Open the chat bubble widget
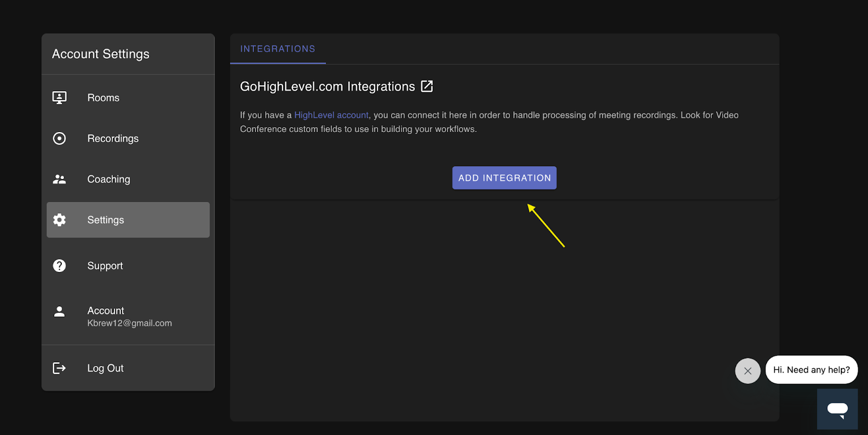The image size is (868, 435). (x=837, y=409)
